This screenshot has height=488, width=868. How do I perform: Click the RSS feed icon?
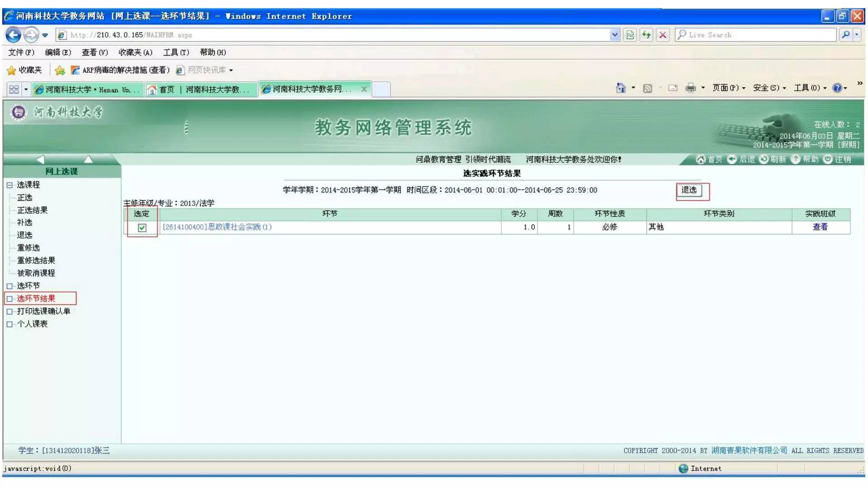pyautogui.click(x=648, y=89)
